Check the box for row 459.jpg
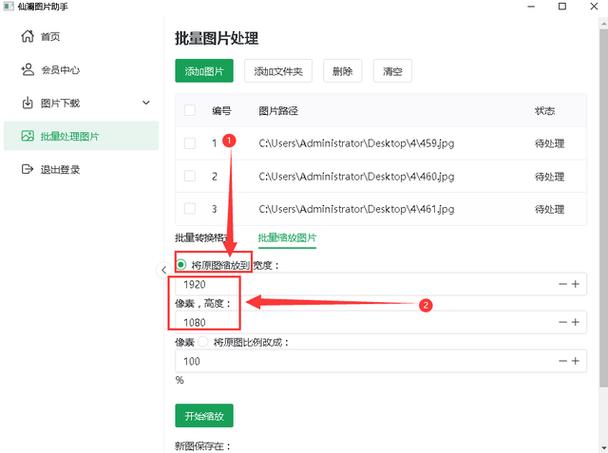608x453 pixels. 190,143
